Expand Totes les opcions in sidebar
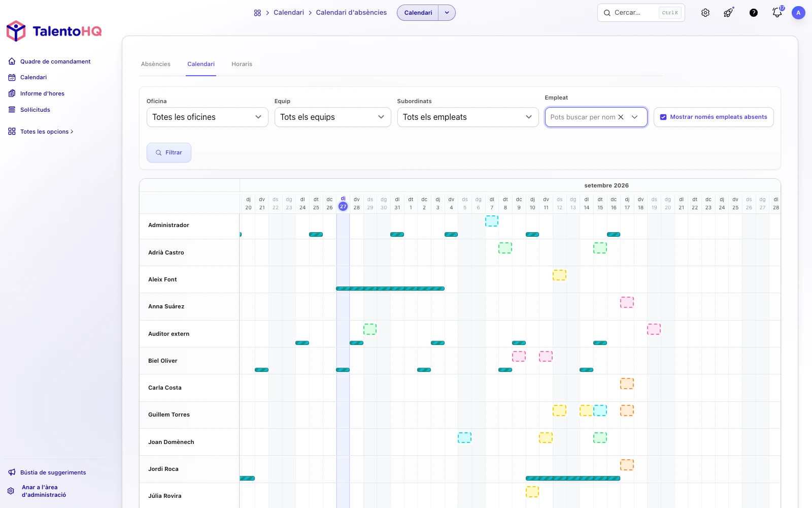812x508 pixels. [x=47, y=132]
